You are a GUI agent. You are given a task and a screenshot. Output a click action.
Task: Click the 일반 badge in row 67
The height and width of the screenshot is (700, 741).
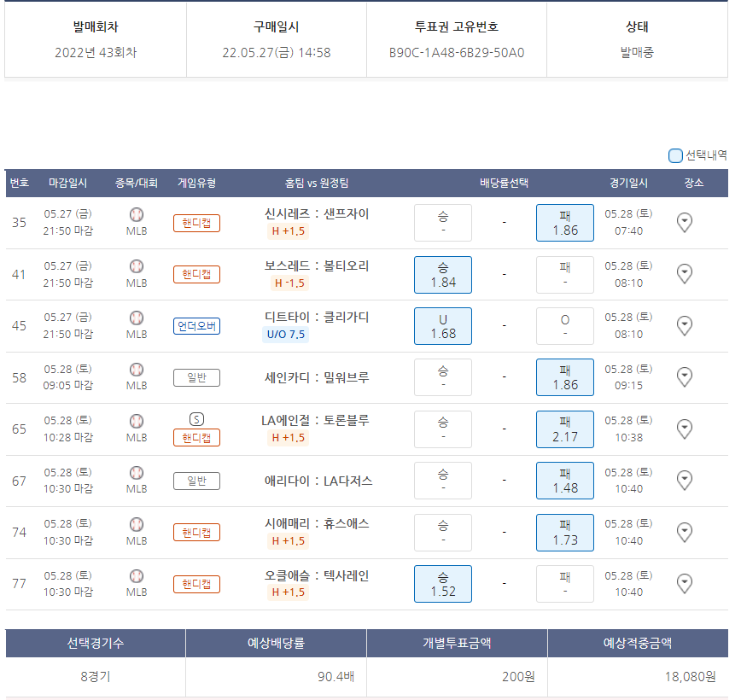tap(196, 481)
